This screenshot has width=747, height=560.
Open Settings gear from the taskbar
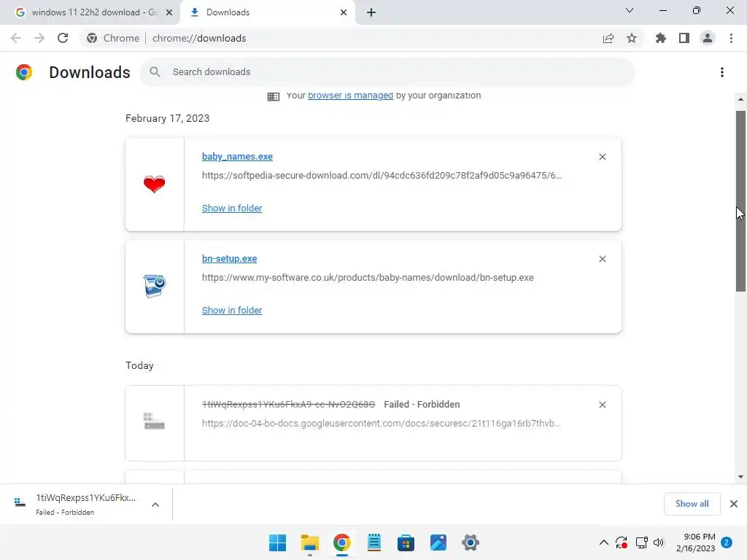tap(471, 542)
